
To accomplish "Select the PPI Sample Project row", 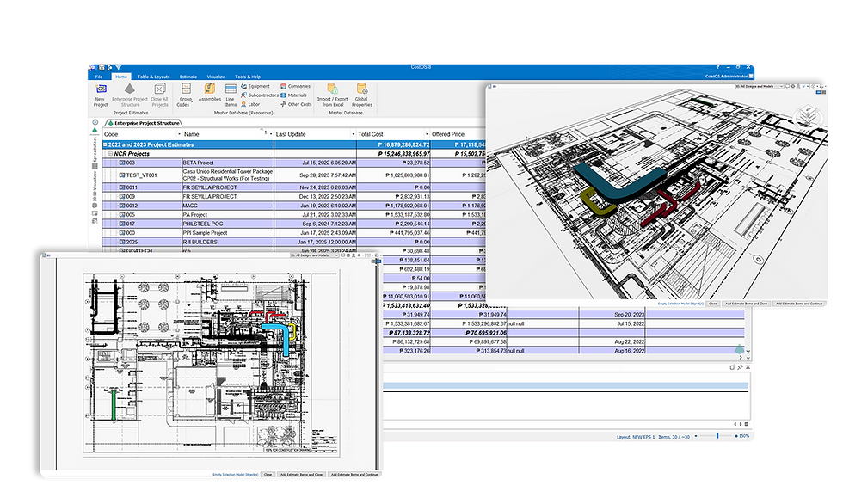I will pyautogui.click(x=293, y=233).
